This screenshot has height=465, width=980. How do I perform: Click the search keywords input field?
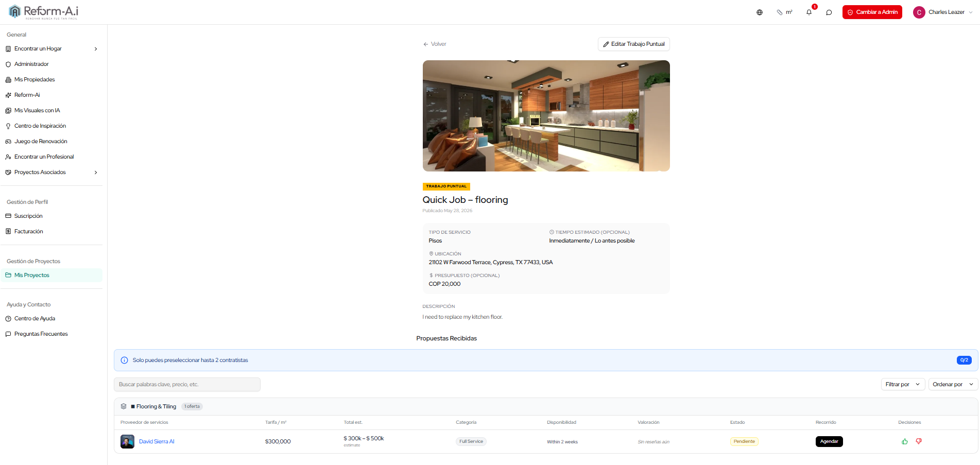coord(187,385)
